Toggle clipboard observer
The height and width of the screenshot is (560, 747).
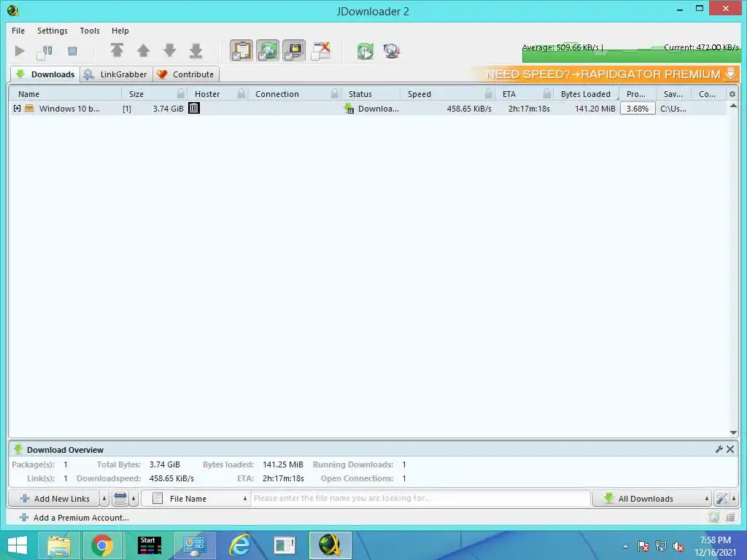coord(241,50)
